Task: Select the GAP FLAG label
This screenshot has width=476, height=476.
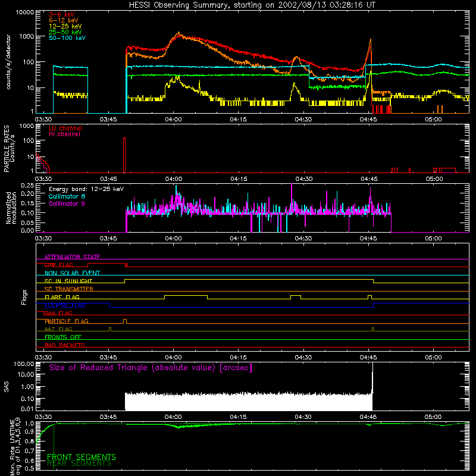Action: [x=58, y=265]
